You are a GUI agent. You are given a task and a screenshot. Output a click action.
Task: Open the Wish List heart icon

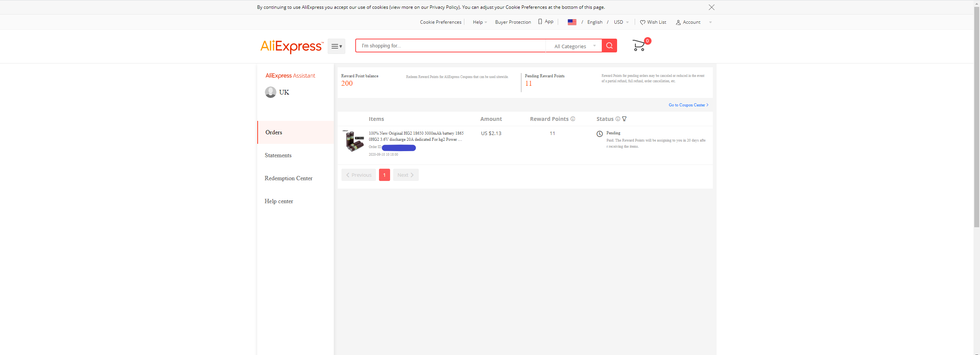643,22
